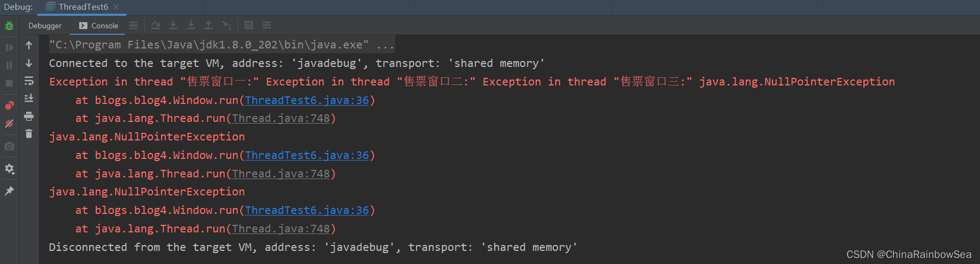The image size is (980, 264).
Task: Toggle Soft-Wrap for console output
Action: pyautogui.click(x=29, y=81)
